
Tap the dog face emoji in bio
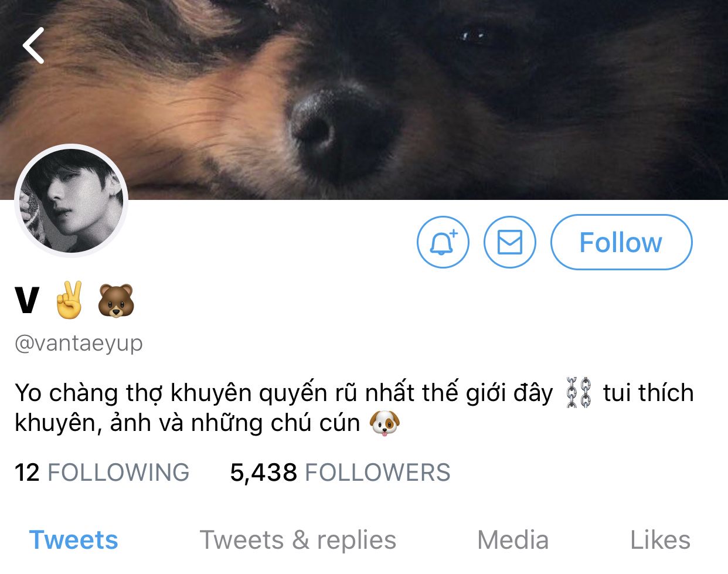tap(385, 423)
